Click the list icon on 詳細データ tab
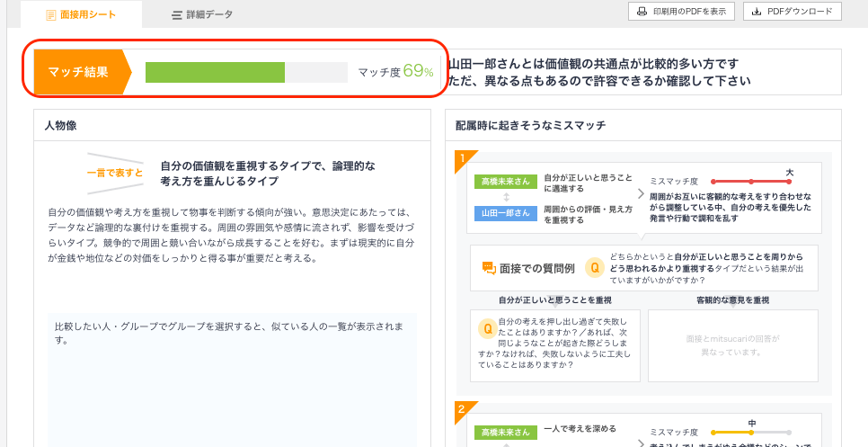This screenshot has height=447, width=868. [x=177, y=15]
